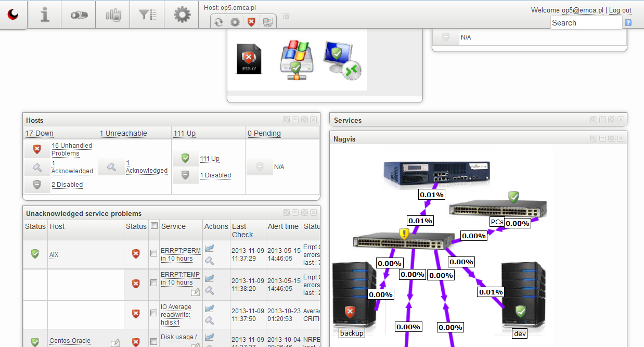Click the yellow warning icon on Nagvis switch
This screenshot has height=347, width=644.
(404, 234)
